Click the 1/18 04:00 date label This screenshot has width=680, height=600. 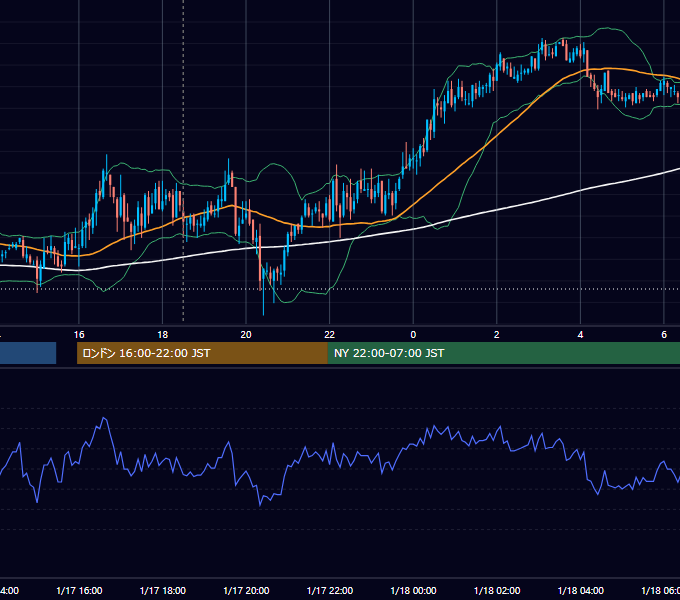point(581,590)
